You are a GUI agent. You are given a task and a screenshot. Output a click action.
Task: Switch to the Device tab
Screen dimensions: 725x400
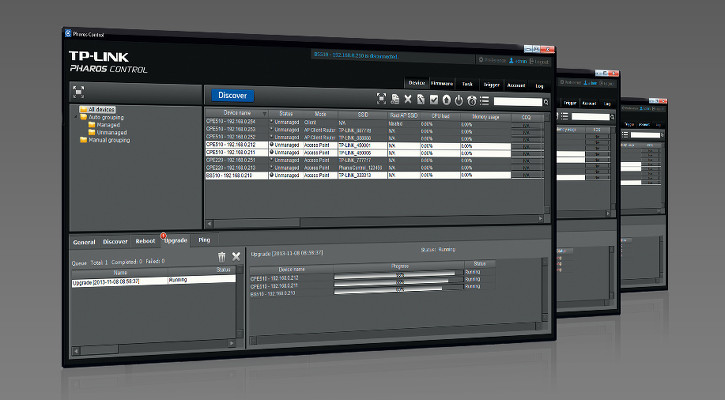pyautogui.click(x=417, y=83)
